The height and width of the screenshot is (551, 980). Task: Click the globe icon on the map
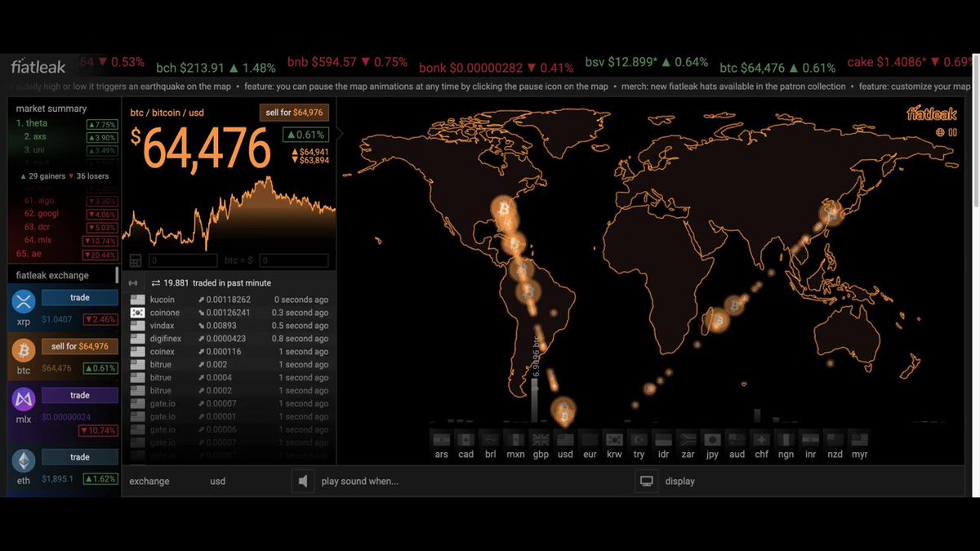[x=940, y=132]
